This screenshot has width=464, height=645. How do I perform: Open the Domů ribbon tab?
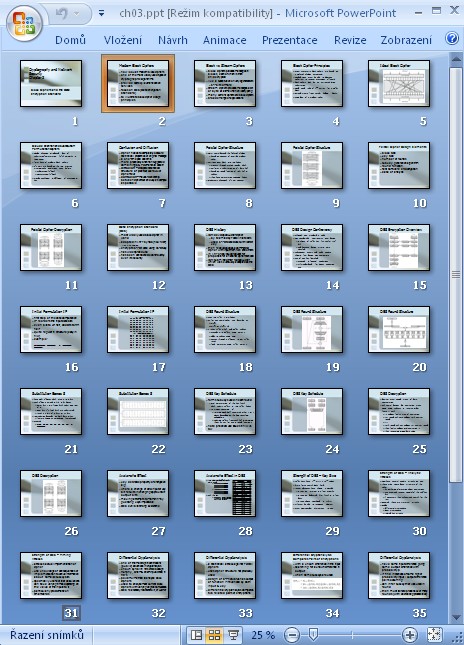click(x=70, y=40)
